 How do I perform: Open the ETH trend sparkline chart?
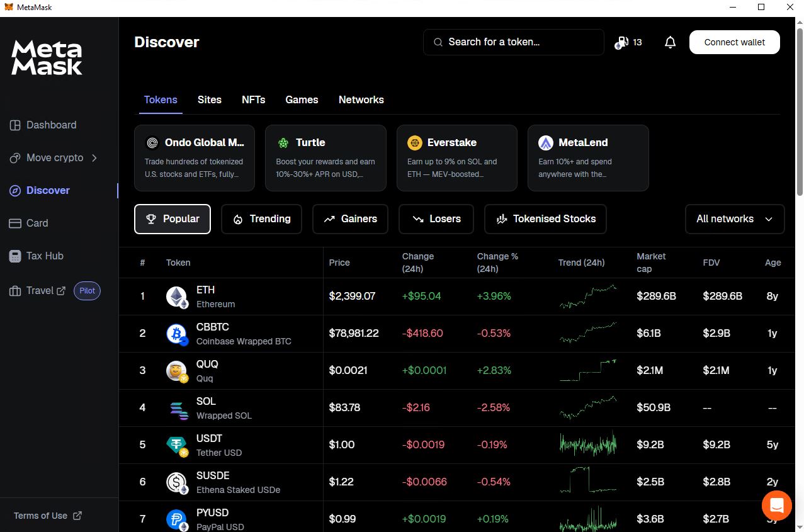(x=588, y=297)
